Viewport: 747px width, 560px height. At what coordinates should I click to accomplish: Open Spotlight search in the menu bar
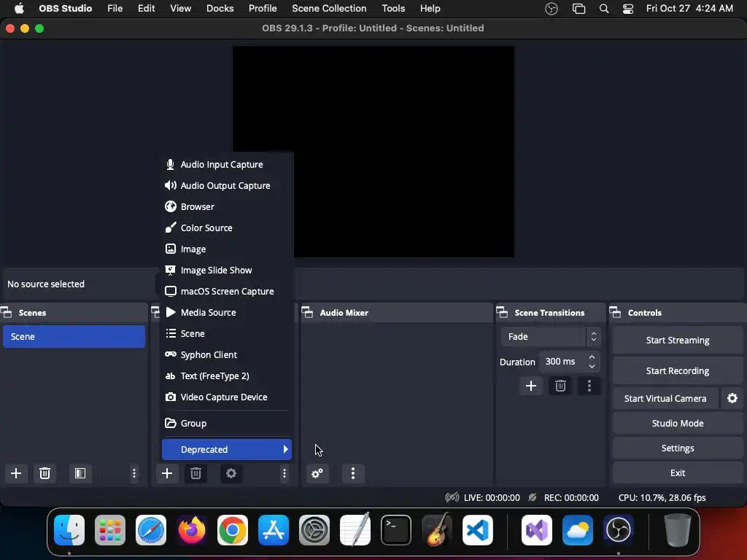[x=603, y=9]
